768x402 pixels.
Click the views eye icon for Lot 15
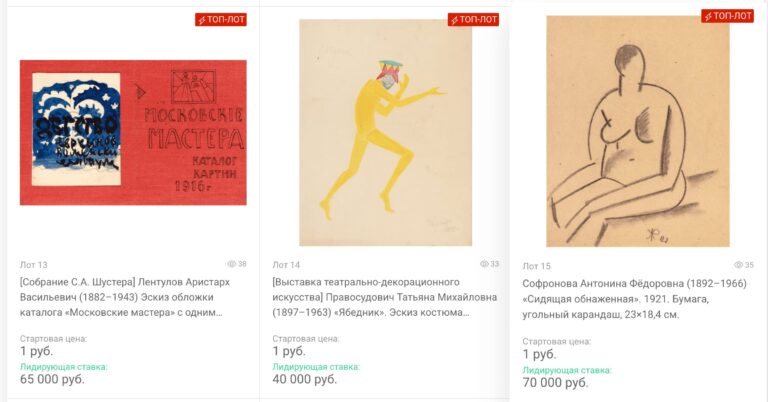click(738, 265)
